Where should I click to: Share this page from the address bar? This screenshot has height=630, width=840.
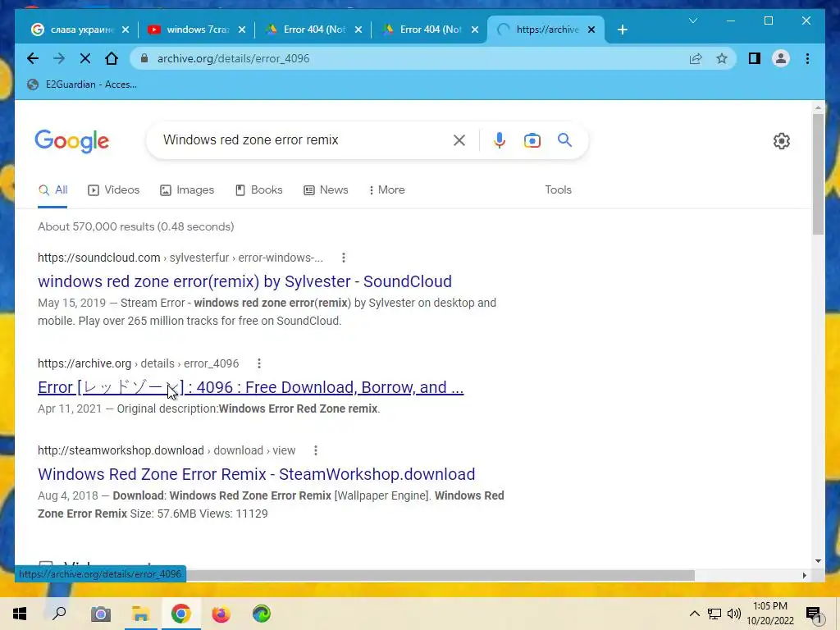[x=696, y=58]
